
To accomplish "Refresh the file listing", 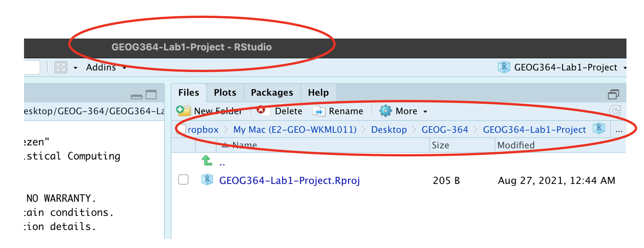I will pos(615,111).
